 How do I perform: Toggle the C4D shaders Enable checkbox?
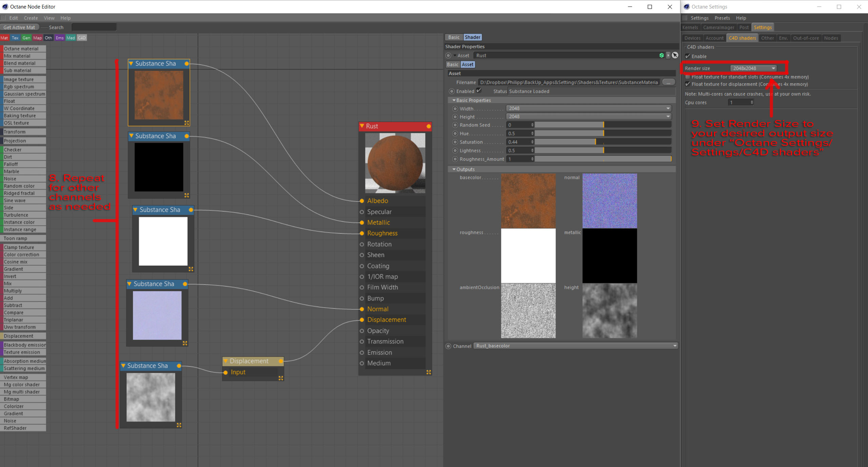pyautogui.click(x=688, y=56)
